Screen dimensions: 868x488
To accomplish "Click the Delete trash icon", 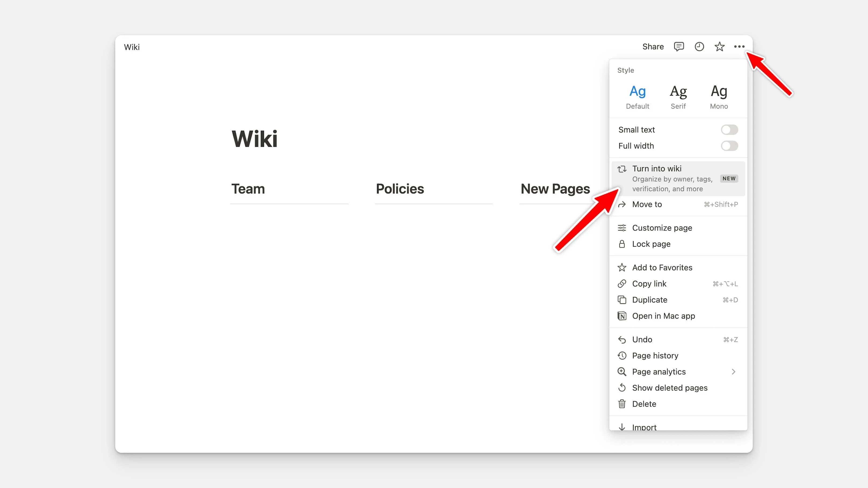I will tap(622, 404).
